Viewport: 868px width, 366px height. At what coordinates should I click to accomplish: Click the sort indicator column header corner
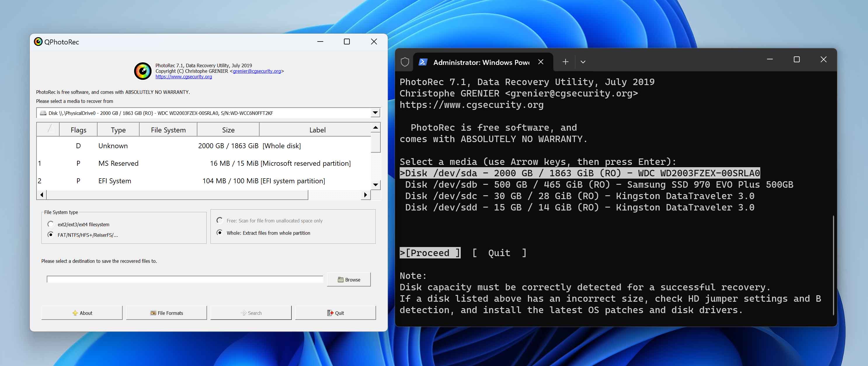click(48, 130)
